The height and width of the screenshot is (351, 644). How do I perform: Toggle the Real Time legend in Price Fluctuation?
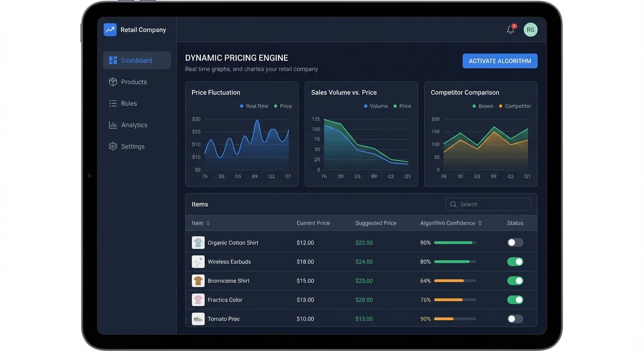[x=254, y=106]
